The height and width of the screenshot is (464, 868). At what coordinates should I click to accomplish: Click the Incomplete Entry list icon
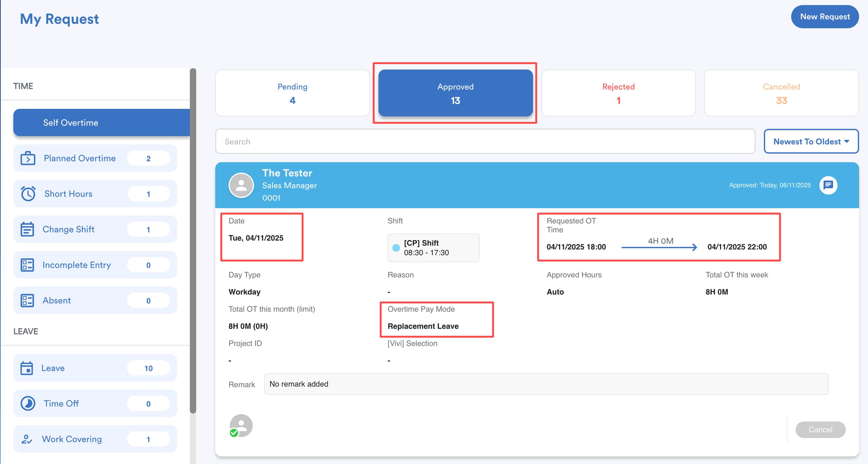[27, 265]
